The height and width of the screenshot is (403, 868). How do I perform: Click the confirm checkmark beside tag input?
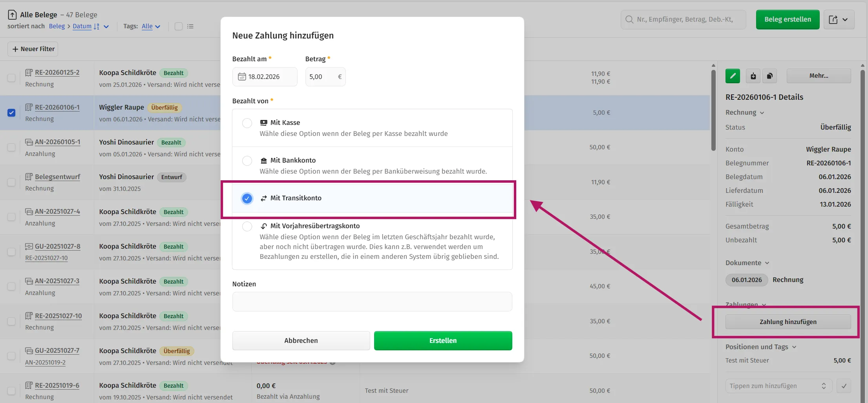click(x=844, y=386)
